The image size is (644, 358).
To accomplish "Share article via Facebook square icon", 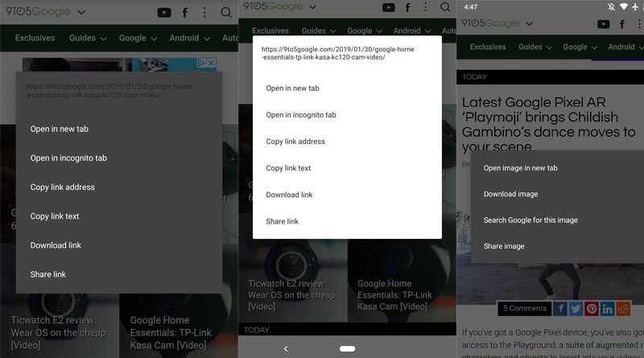I will point(560,308).
